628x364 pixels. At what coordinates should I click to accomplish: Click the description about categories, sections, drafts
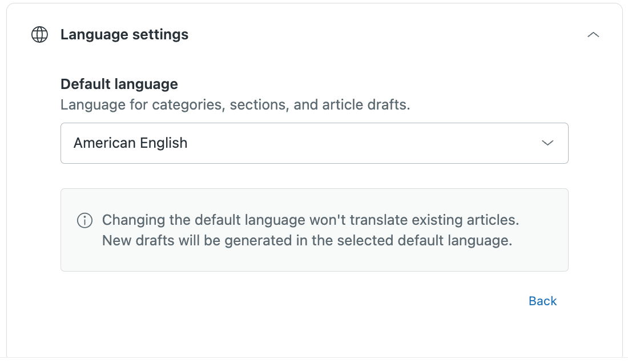pos(235,105)
